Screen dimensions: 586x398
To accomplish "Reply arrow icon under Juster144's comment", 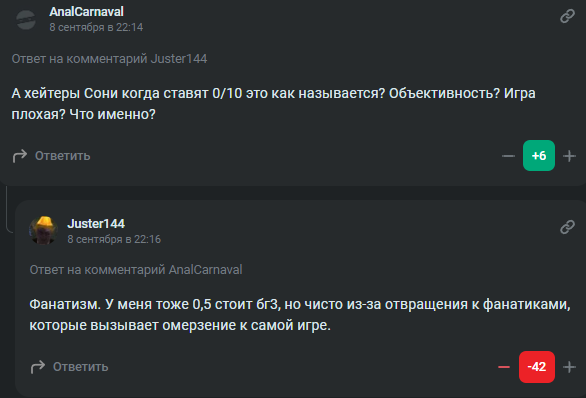I will click(x=38, y=367).
